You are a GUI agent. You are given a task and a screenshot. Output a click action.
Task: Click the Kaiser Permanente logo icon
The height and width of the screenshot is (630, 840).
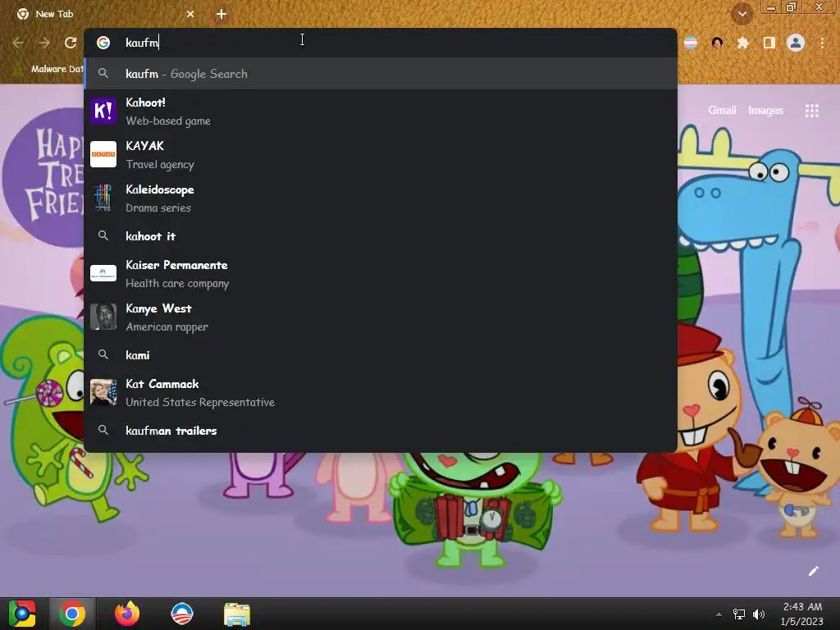coord(103,273)
